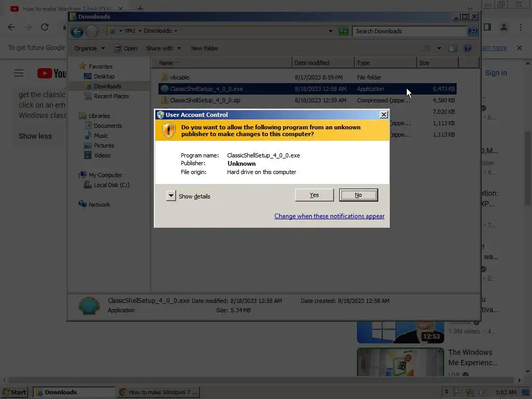
Task: Click No in the User Account Control dialog
Action: coord(358,195)
